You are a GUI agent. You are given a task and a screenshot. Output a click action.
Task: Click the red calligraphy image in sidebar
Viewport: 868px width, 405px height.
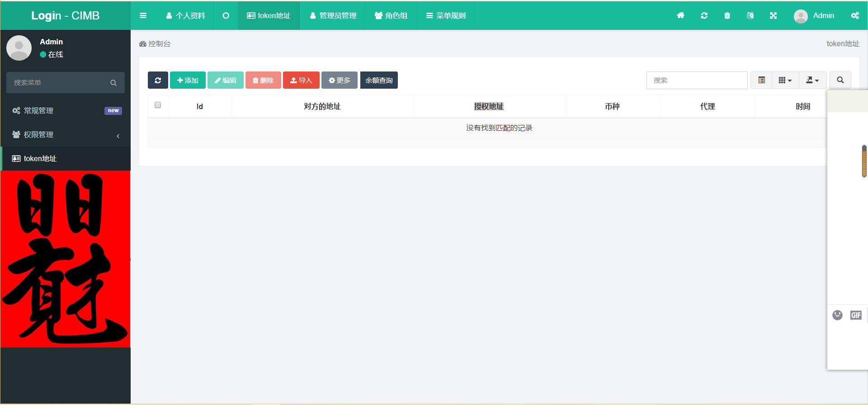66,259
